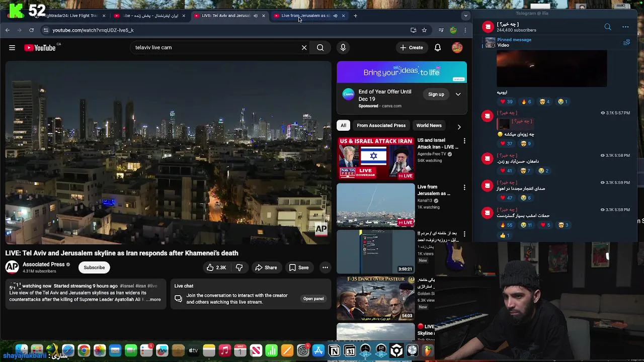Open Telegram pinned messages list icon
Viewport: 644px width, 362px height.
click(626, 43)
